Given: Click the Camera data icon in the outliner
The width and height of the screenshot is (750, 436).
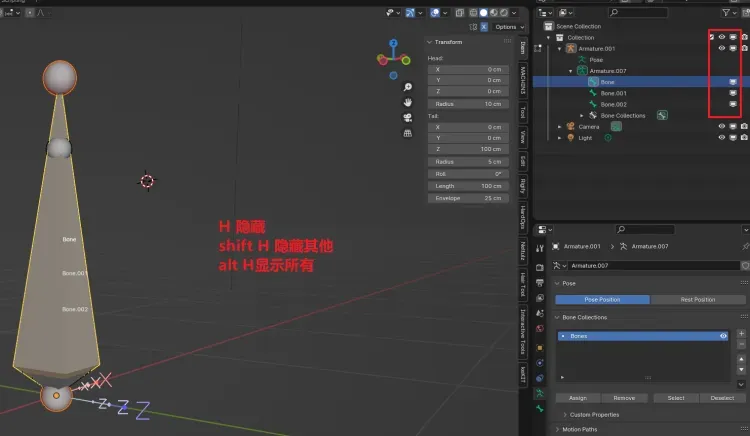Looking at the screenshot, I should (x=616, y=127).
